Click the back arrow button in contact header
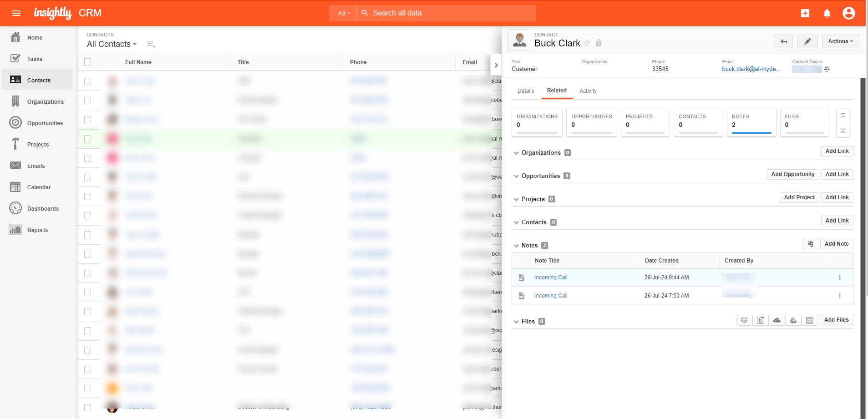Image resolution: width=868 pixels, height=419 pixels. coord(783,41)
